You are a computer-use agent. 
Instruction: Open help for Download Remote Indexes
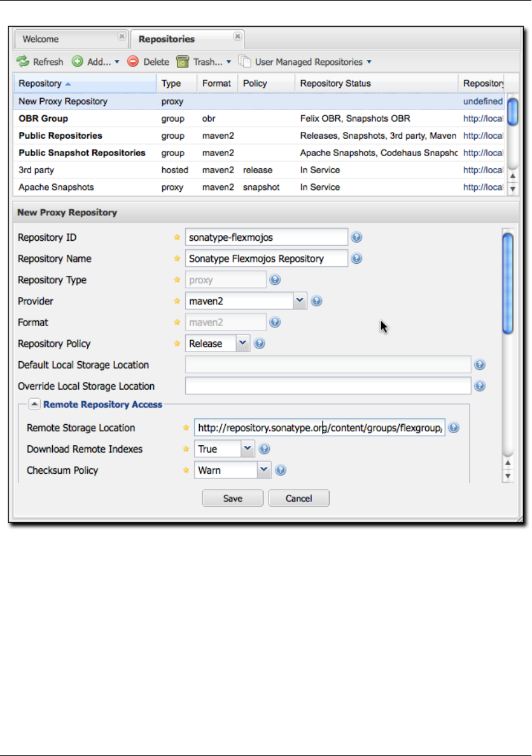(x=264, y=449)
